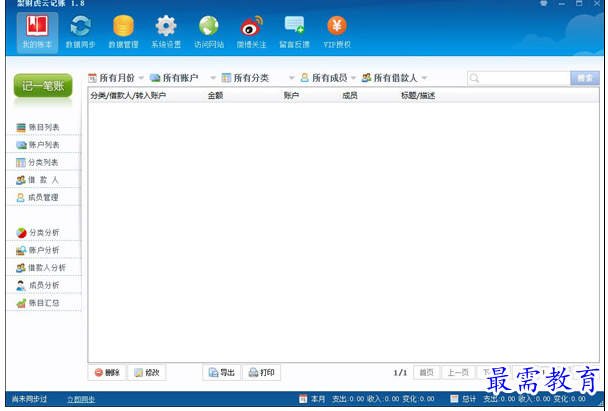Open 账目汇总 chart entry
The width and height of the screenshot is (608, 411).
coord(43,303)
